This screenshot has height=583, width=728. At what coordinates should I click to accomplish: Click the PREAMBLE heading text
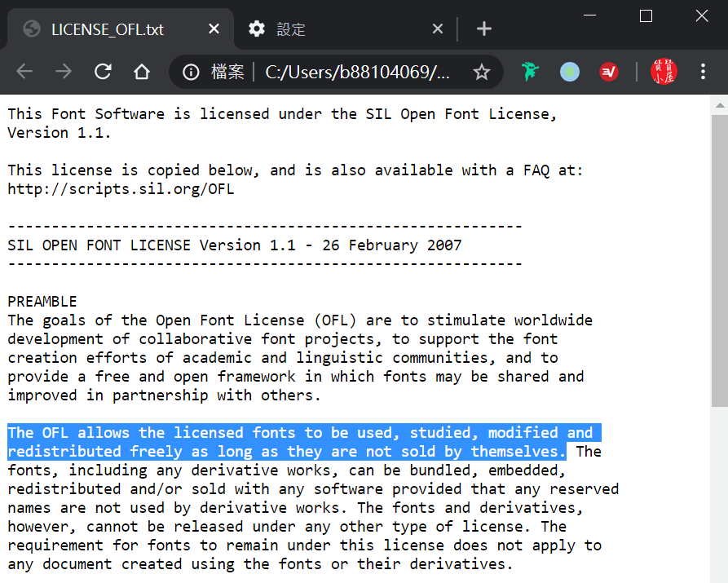point(42,302)
